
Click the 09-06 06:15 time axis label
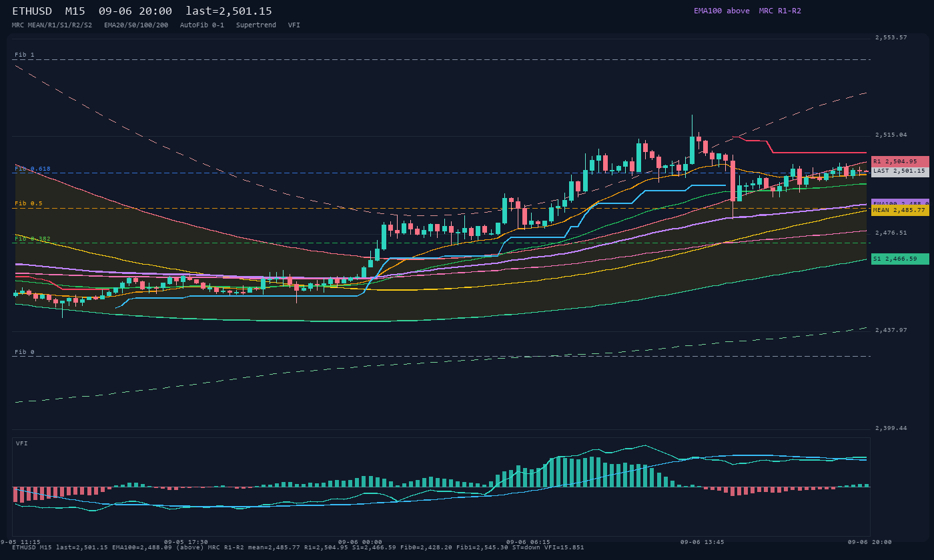coord(528,542)
